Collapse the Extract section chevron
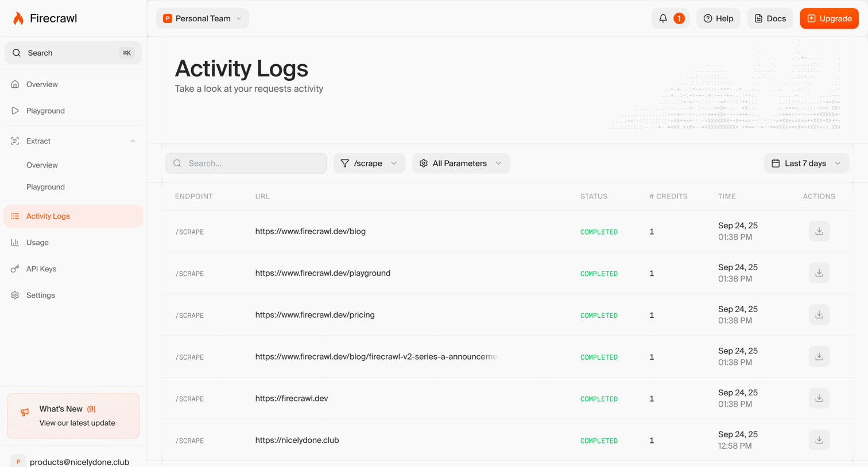 click(133, 141)
